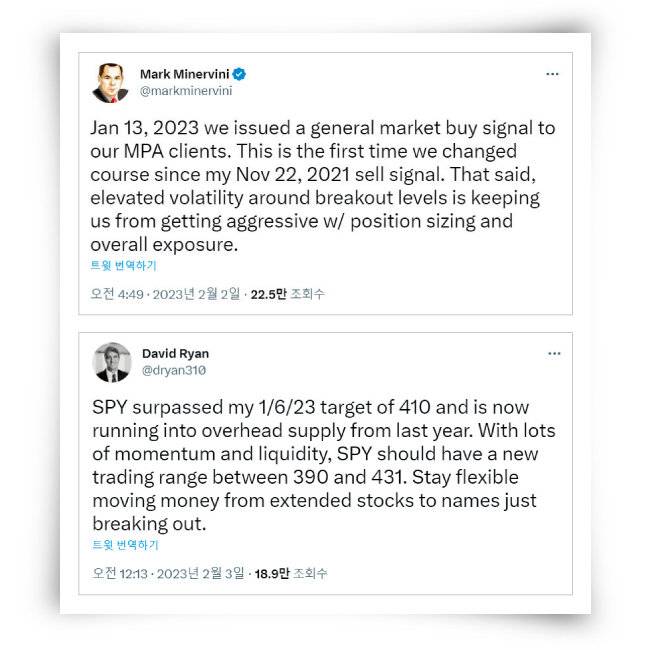Open more options on David Ryan's tweet
The height and width of the screenshot is (650, 650).
tap(553, 353)
